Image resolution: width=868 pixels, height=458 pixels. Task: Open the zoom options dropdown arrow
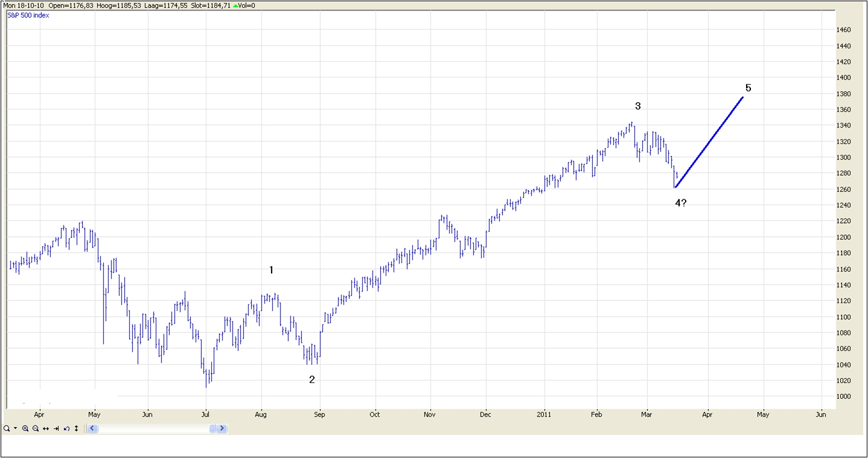tap(15, 428)
